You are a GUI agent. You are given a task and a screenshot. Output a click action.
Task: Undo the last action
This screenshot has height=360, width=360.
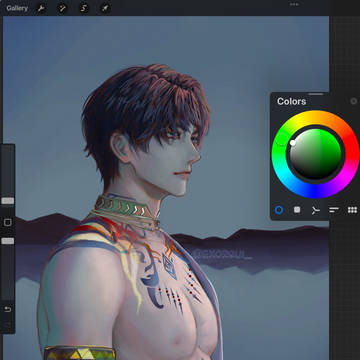[8, 310]
